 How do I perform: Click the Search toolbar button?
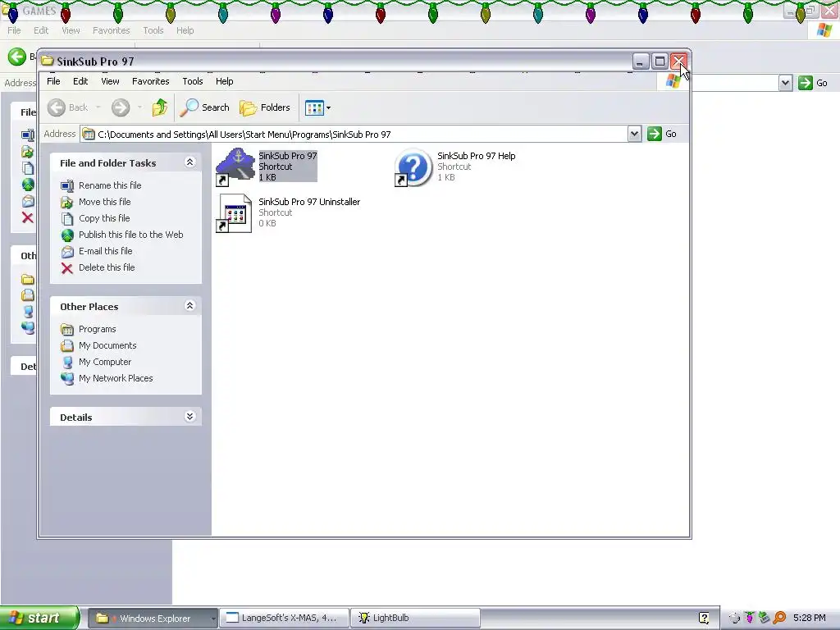tap(204, 107)
